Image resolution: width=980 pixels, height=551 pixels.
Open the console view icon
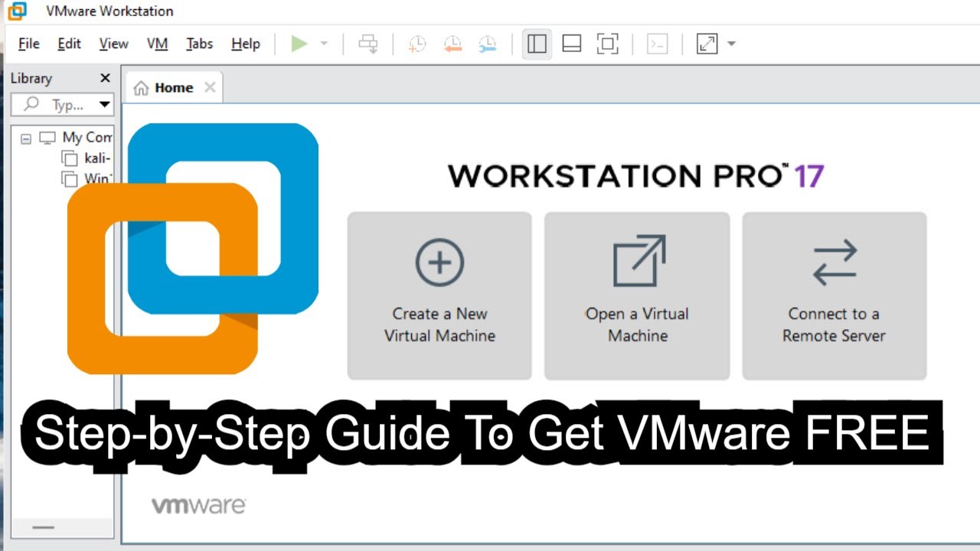[x=658, y=44]
